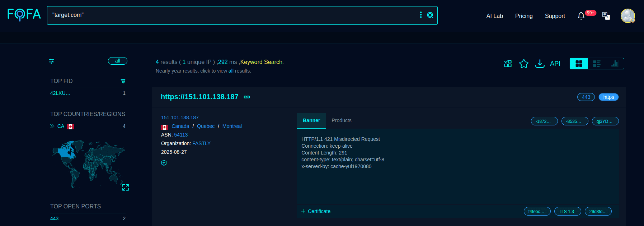Screen dimensions: 644x226
Task: Open Support menu
Action: [x=555, y=16]
